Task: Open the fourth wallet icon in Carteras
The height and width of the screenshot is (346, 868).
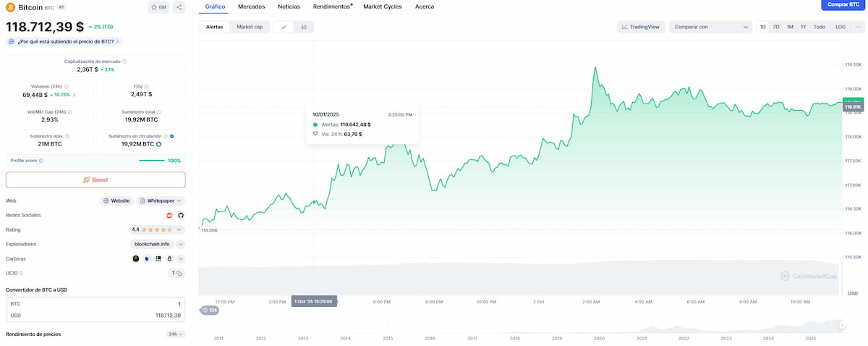Action: (169, 258)
